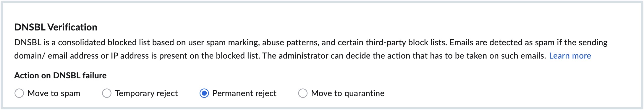Click the 'Permanent reject' label text
The image size is (644, 110).
pyautogui.click(x=244, y=93)
